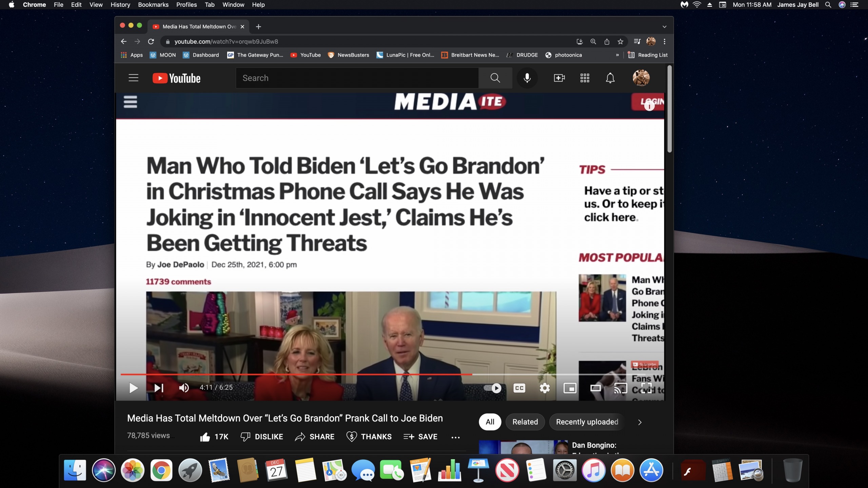Select the All filter chip

point(490,422)
